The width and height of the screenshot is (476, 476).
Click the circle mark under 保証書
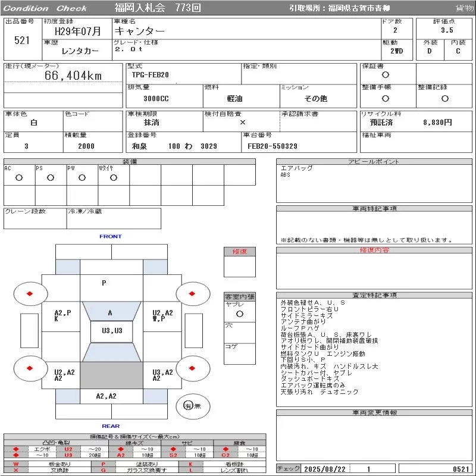[x=386, y=75]
